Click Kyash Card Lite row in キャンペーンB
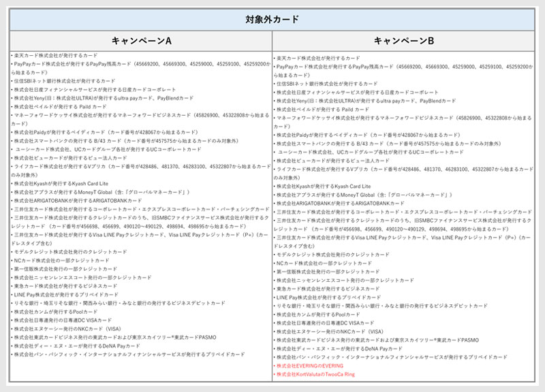 click(x=322, y=186)
